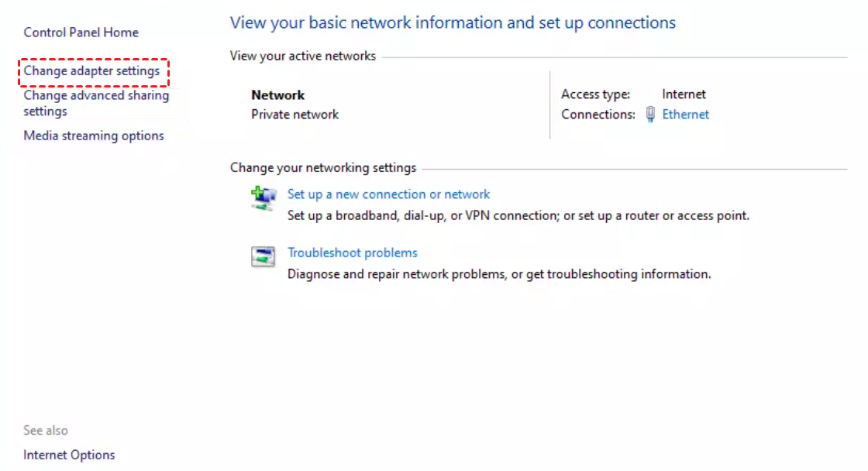
Task: Select Set up a new connection or network
Action: coord(388,194)
